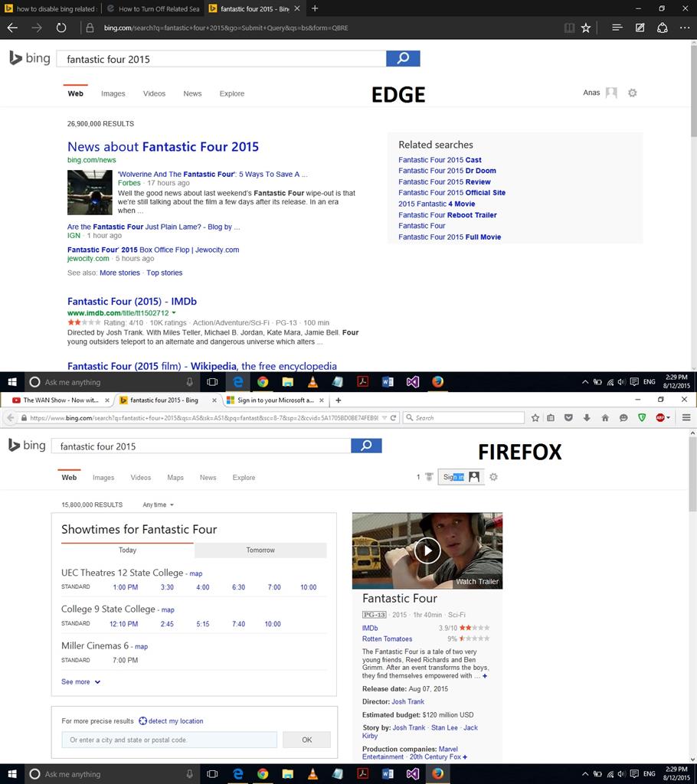Viewport: 697px width, 784px height.
Task: Expand See more showtimes
Action: (80, 682)
